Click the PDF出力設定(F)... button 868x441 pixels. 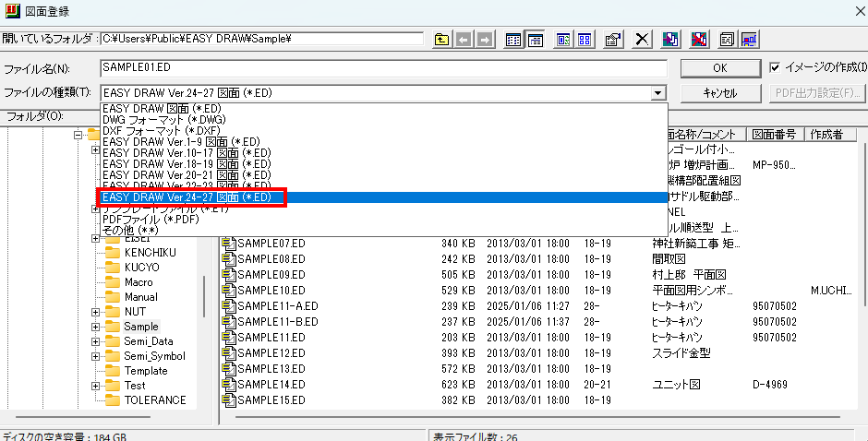click(x=817, y=93)
